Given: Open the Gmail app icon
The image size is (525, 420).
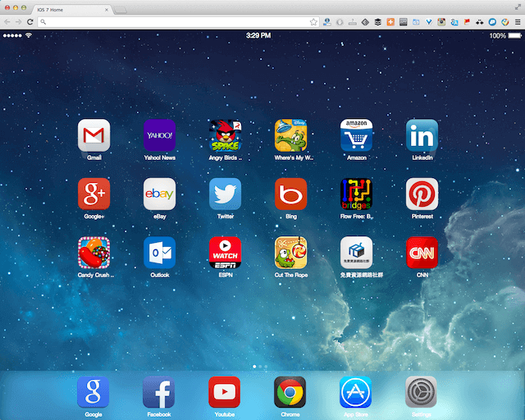Looking at the screenshot, I should tap(94, 135).
